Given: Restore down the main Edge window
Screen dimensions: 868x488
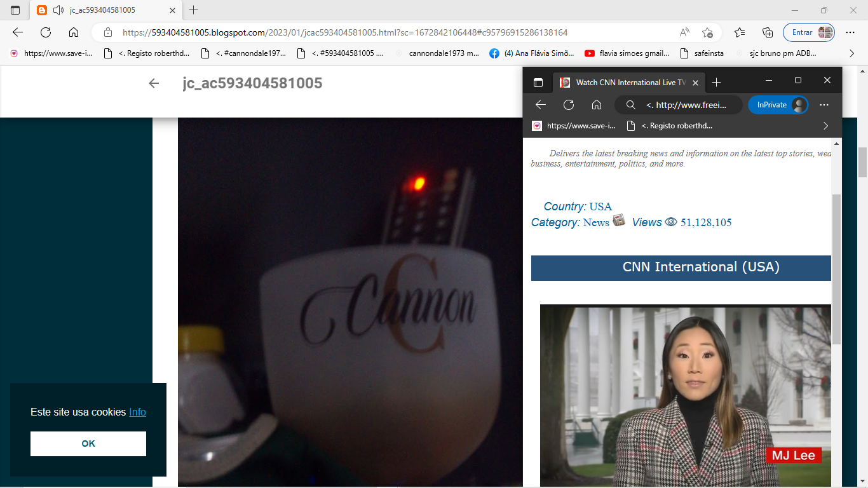Looking at the screenshot, I should click(824, 10).
